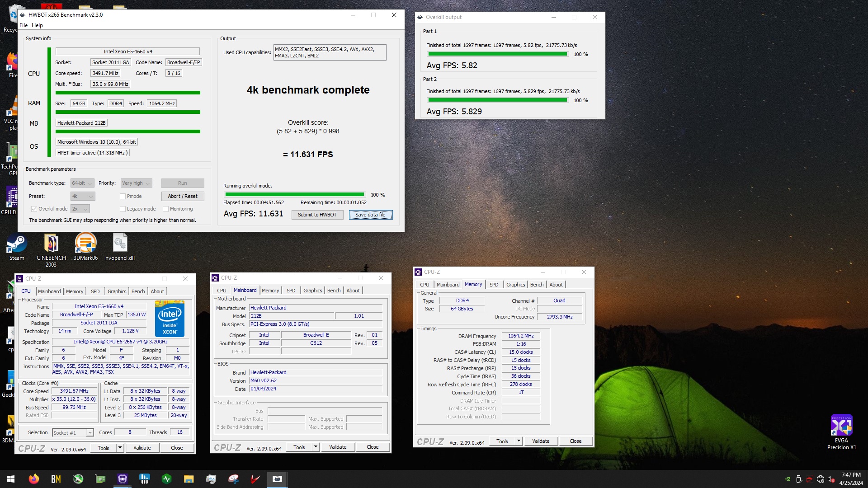The width and height of the screenshot is (868, 488).
Task: Click the Avg FPS: 5.829 text
Action: click(454, 112)
